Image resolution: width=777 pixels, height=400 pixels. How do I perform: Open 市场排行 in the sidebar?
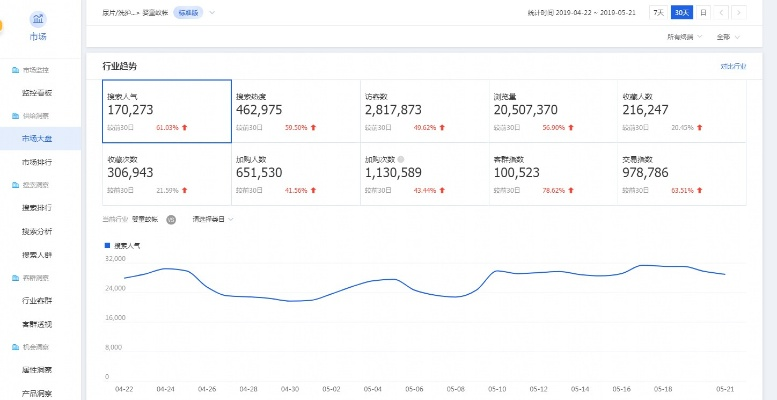[37, 161]
